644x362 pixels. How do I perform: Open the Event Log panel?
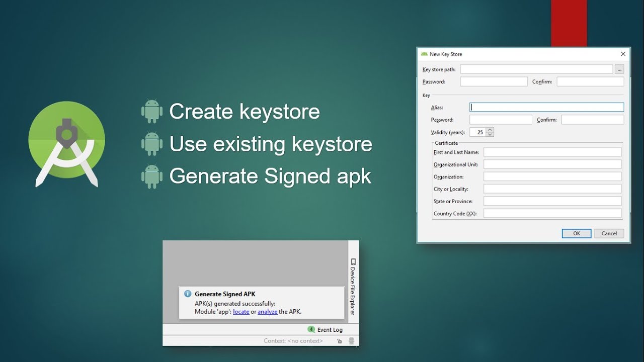point(330,330)
